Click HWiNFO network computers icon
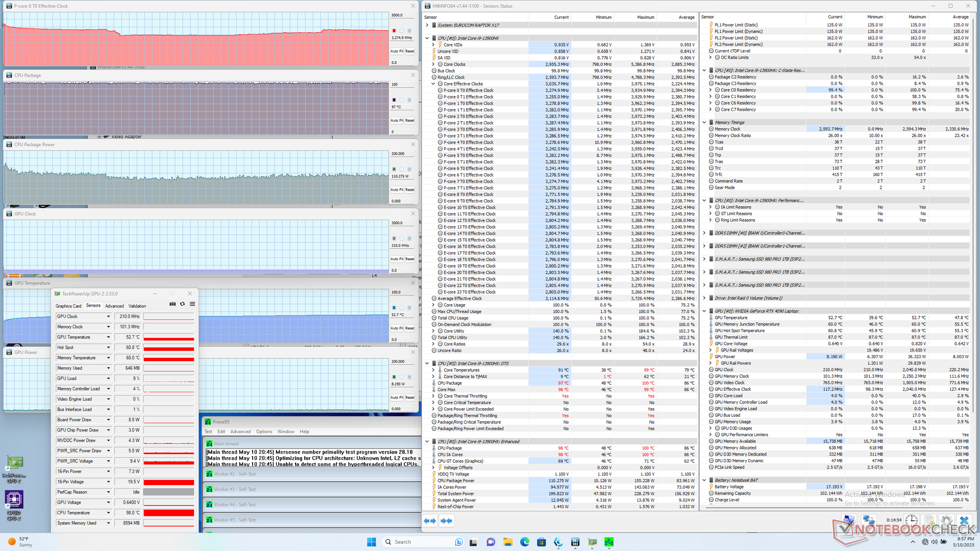The height and width of the screenshot is (551, 980). (868, 520)
